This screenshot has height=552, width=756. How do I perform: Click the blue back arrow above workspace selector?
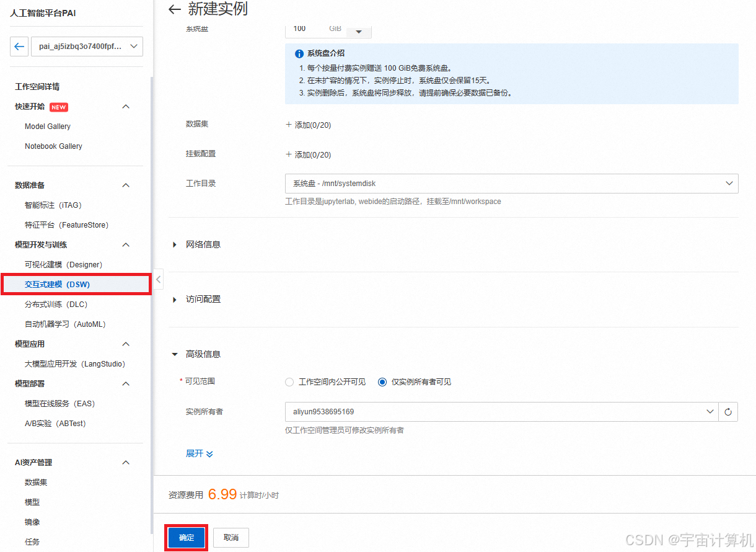point(19,46)
